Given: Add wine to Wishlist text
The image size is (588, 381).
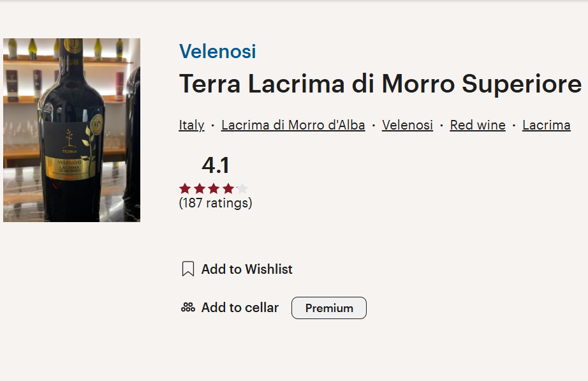Looking at the screenshot, I should [247, 269].
